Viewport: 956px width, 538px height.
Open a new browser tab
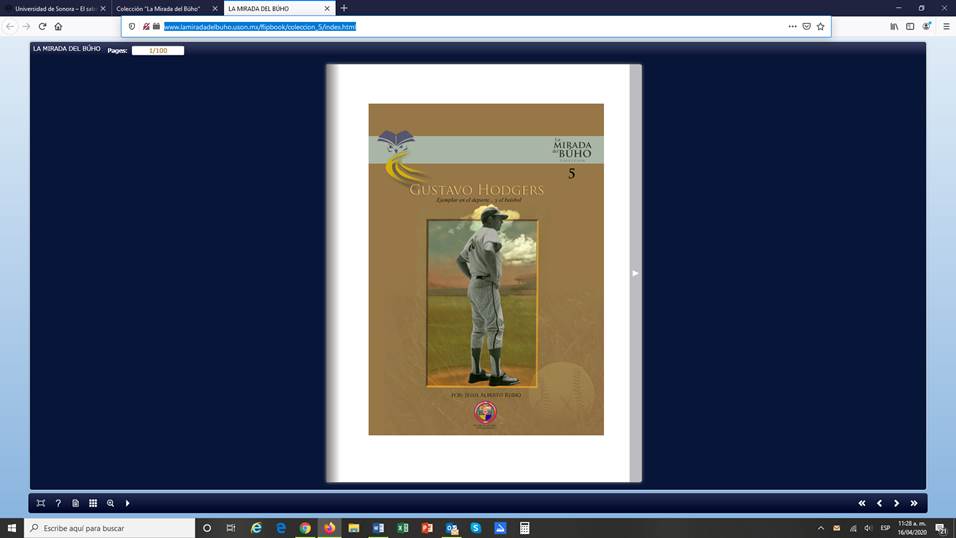(344, 8)
